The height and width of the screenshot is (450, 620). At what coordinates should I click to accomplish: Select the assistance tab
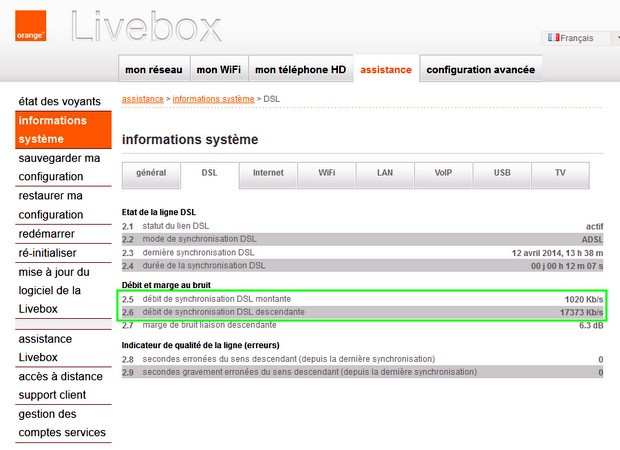386,69
